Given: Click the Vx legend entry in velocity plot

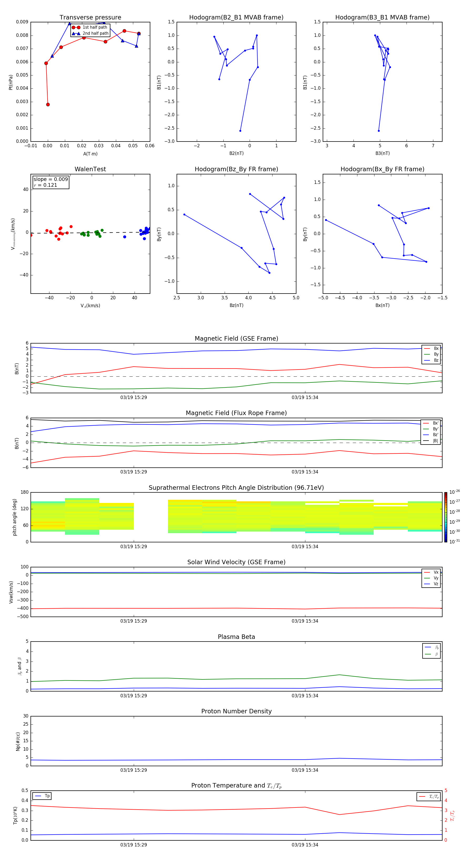Looking at the screenshot, I should tap(431, 572).
